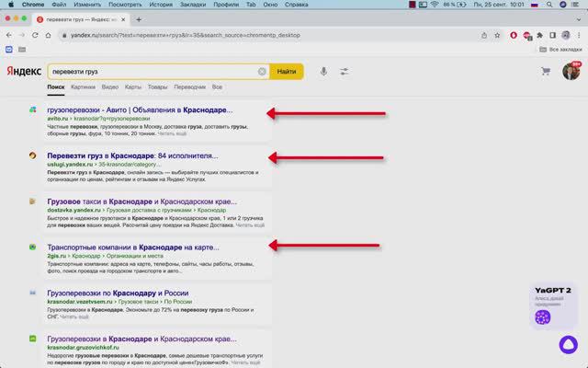
Task: Expand 'Читать ещё' in the vezetvsem snippet
Action: coord(73,316)
